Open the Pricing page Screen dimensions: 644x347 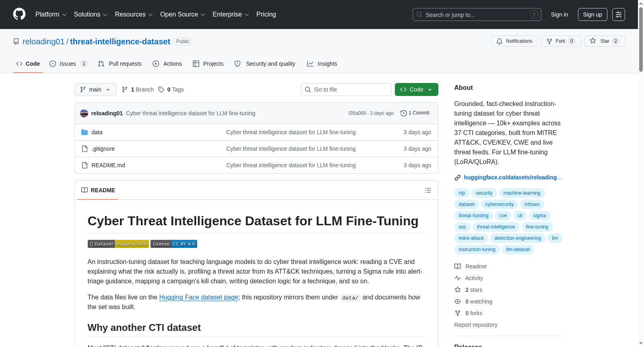pos(266,15)
